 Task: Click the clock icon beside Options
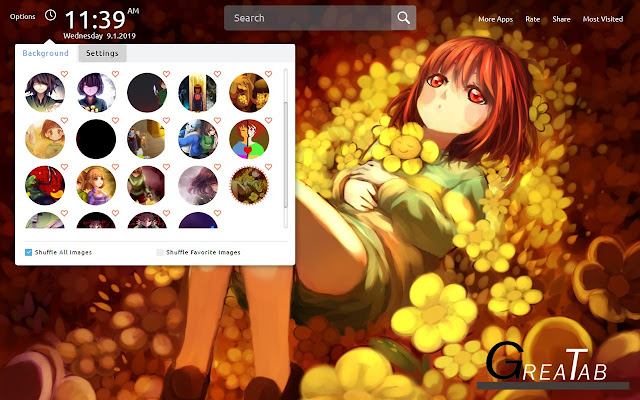tap(50, 16)
